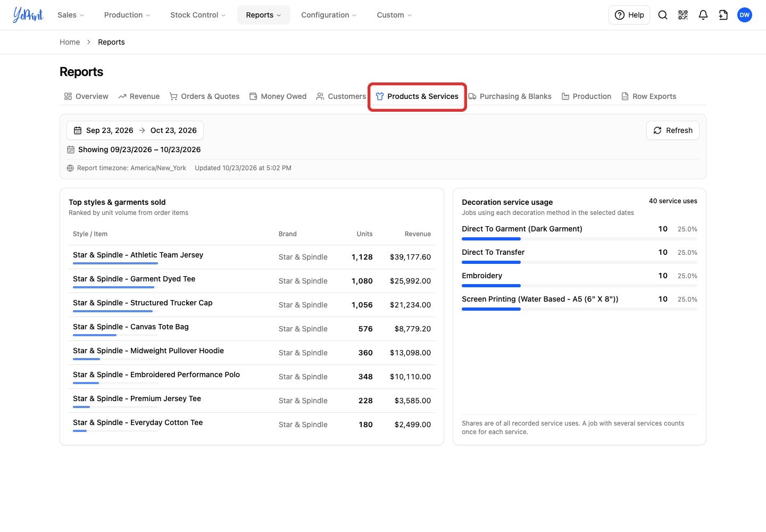Expand the Production menu in top navigation

pos(127,15)
